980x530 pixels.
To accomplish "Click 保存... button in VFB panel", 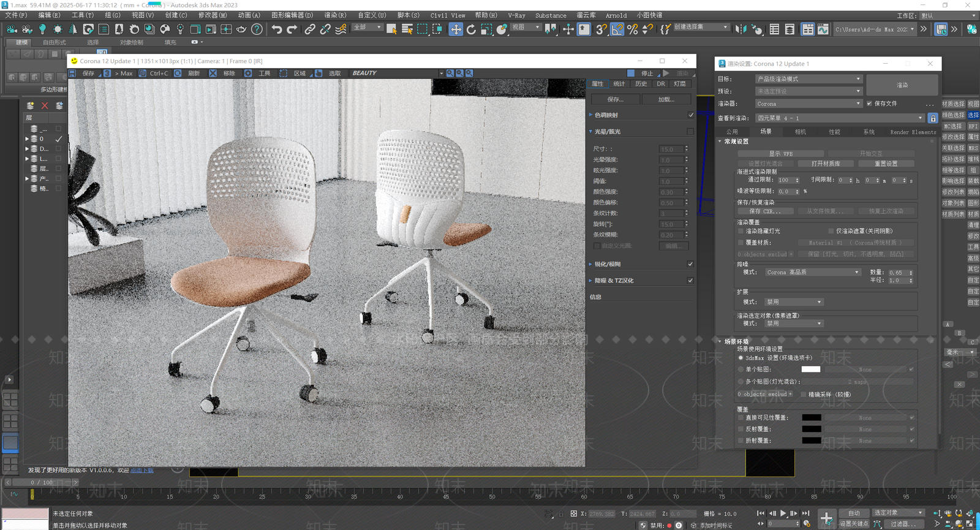I will tap(616, 99).
